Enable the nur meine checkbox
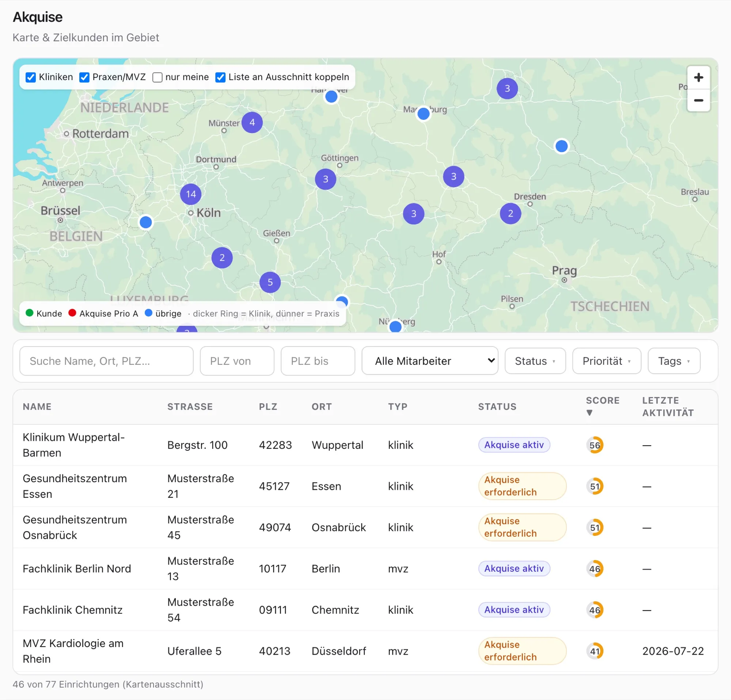The height and width of the screenshot is (700, 731). pos(158,77)
